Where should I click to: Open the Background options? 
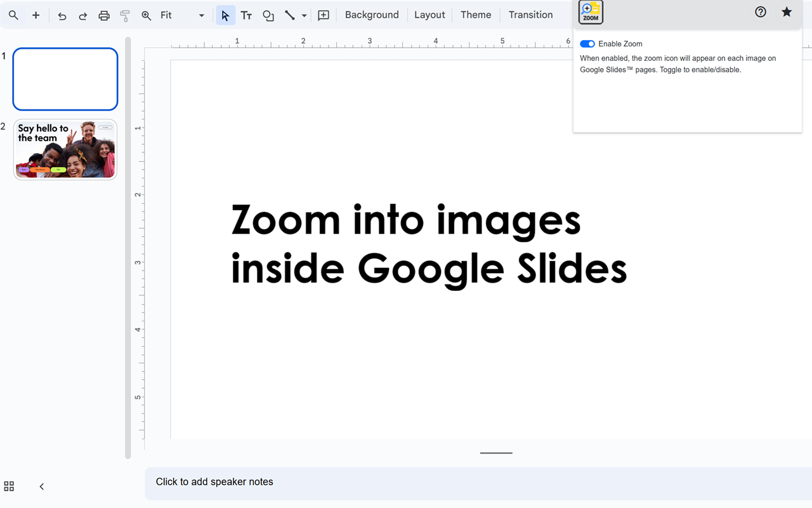[372, 15]
